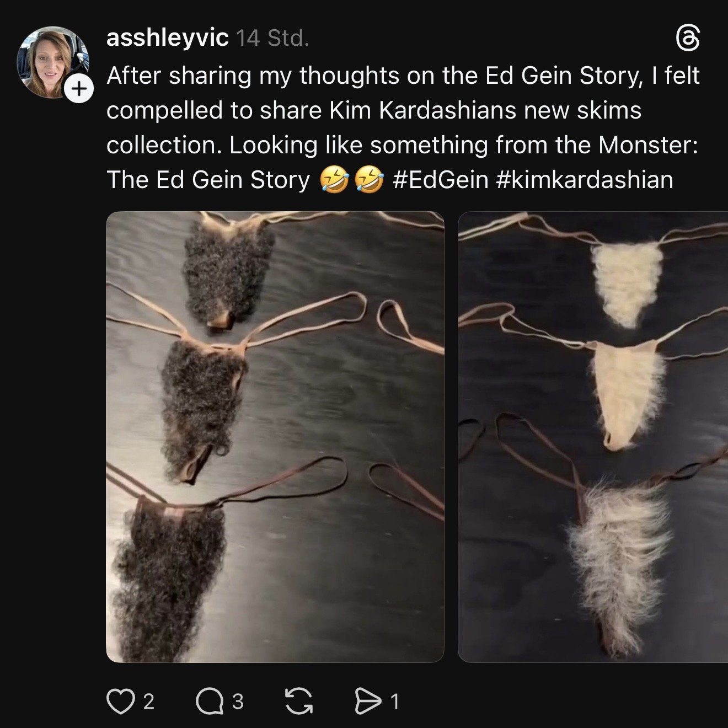Open comments via the speech bubble icon

(210, 701)
